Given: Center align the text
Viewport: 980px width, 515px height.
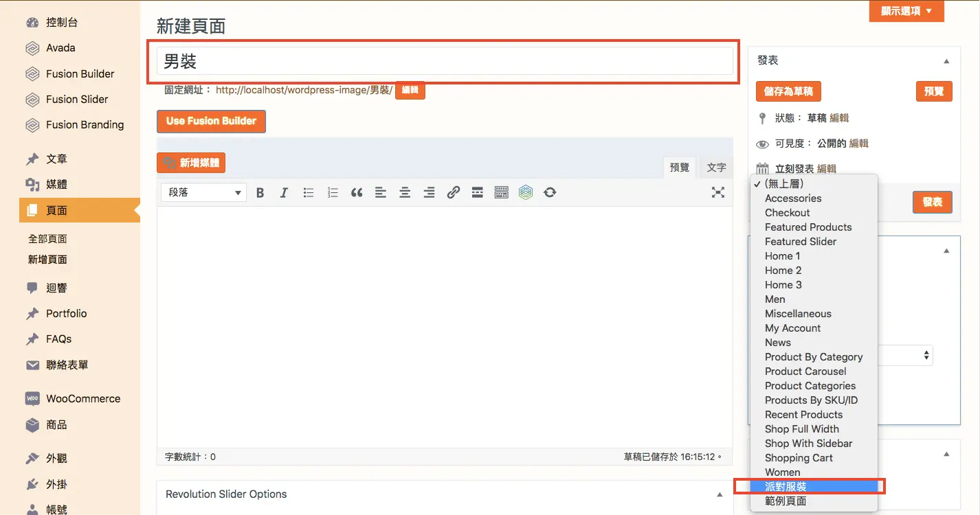Looking at the screenshot, I should [405, 193].
